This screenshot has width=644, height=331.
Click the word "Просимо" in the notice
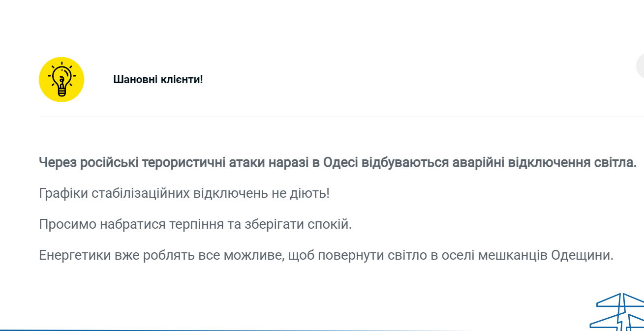(x=67, y=225)
